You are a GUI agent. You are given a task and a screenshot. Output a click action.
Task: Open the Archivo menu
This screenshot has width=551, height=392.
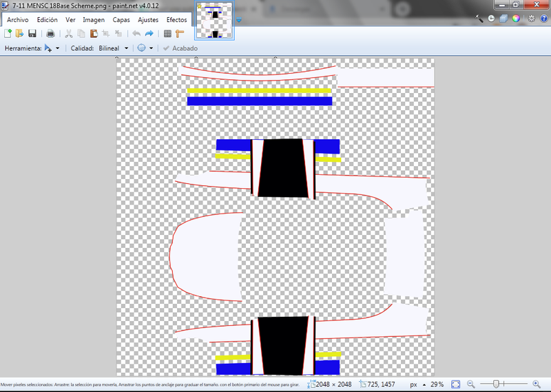click(x=18, y=20)
